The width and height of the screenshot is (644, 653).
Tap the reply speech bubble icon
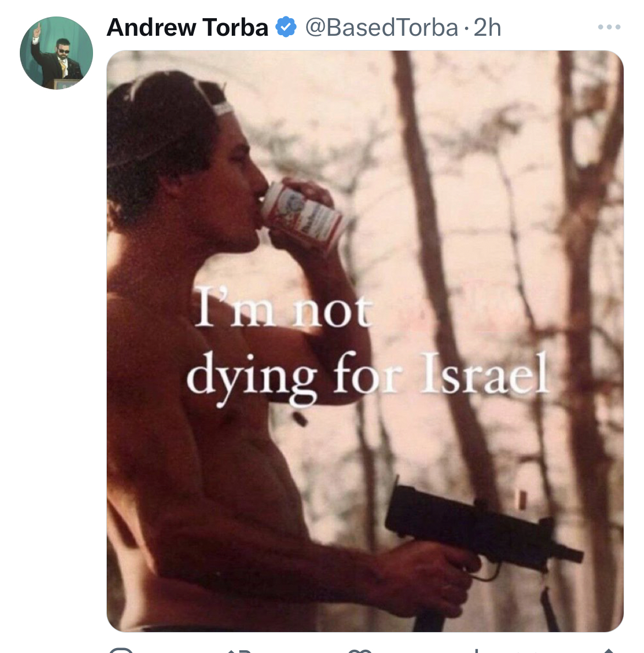pos(121,650)
